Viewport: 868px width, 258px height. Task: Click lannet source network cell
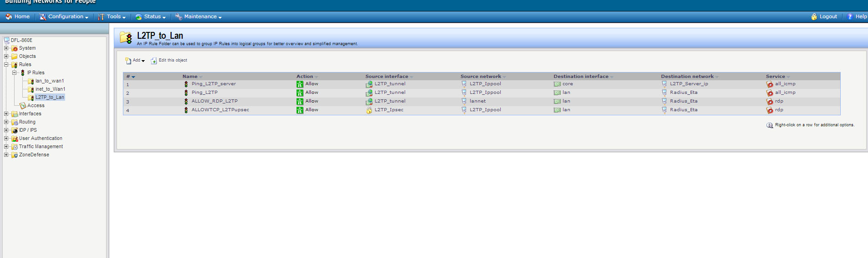[477, 101]
